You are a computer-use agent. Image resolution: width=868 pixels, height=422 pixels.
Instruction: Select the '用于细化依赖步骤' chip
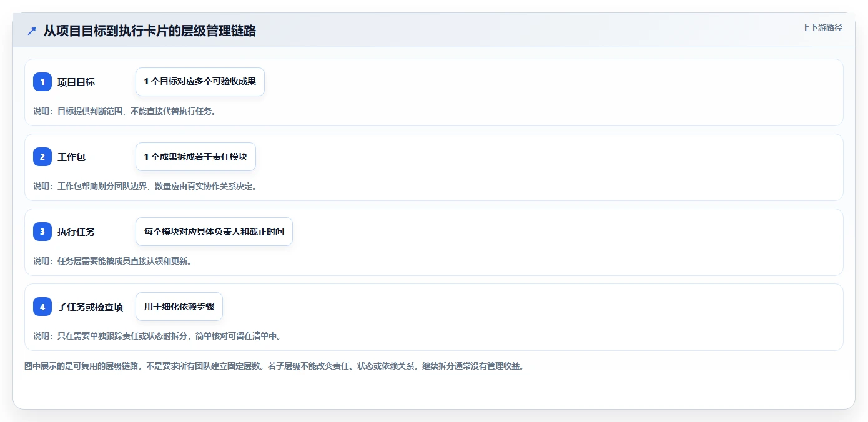(x=179, y=307)
